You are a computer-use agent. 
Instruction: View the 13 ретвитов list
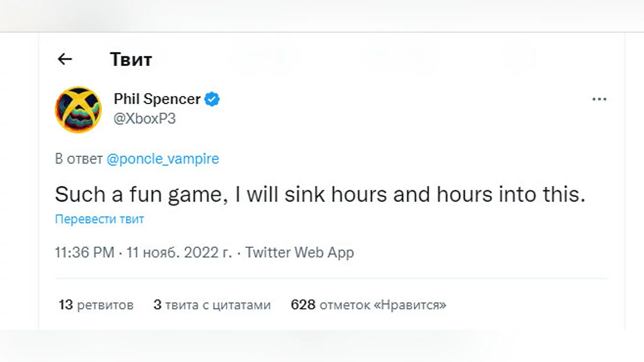pyautogui.click(x=96, y=305)
